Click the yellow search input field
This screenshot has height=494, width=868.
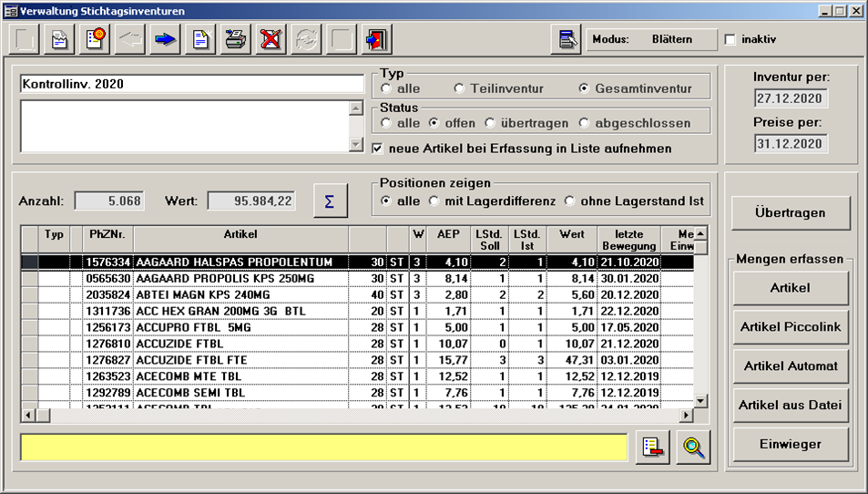coord(323,448)
